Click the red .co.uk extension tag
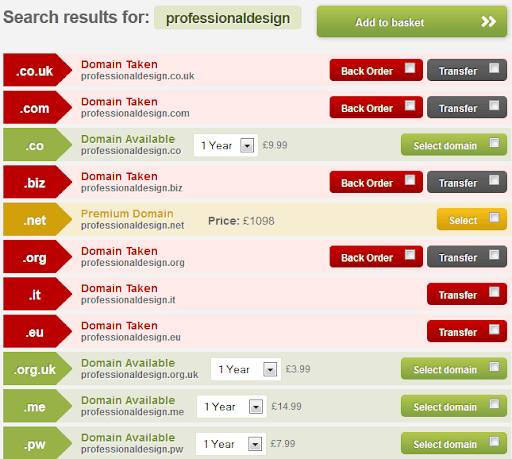The width and height of the screenshot is (512, 459). pos(37,70)
